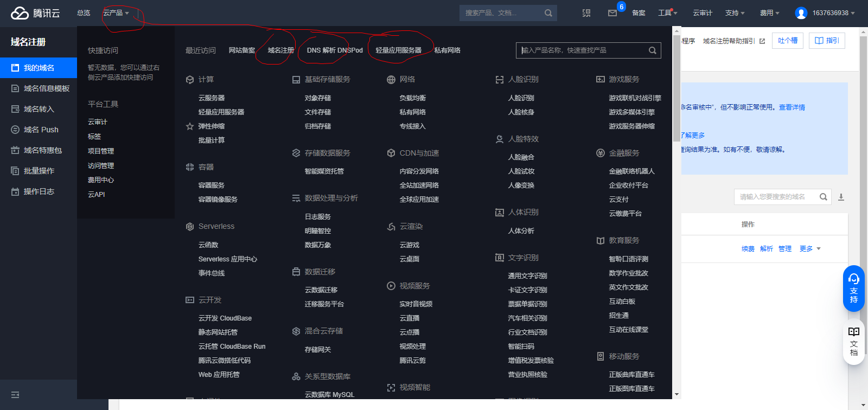This screenshot has height=410, width=868.
Task: Open recently visited 轻量应用服务器
Action: (x=399, y=50)
